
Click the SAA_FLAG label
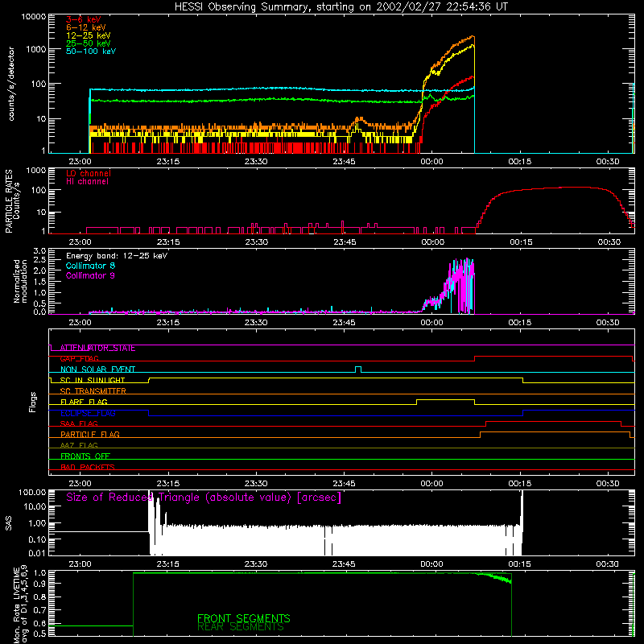pyautogui.click(x=79, y=424)
